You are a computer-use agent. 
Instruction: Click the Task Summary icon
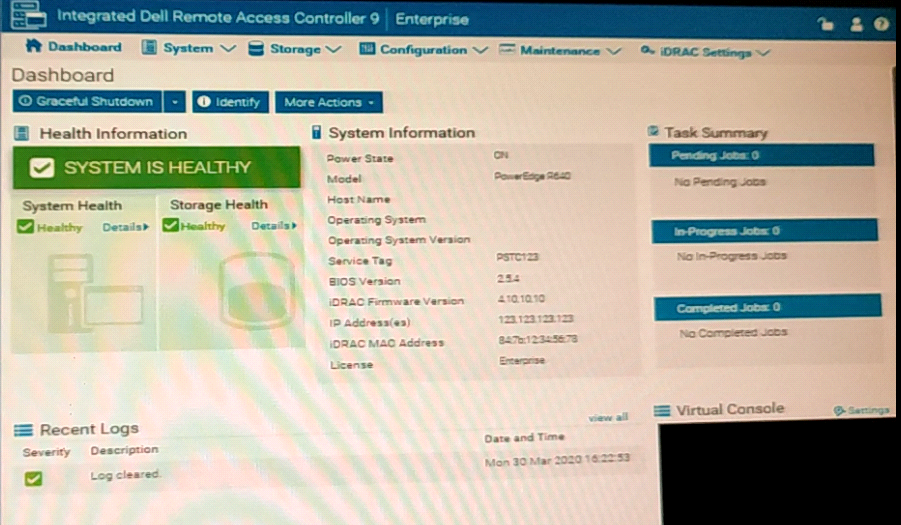(x=653, y=132)
